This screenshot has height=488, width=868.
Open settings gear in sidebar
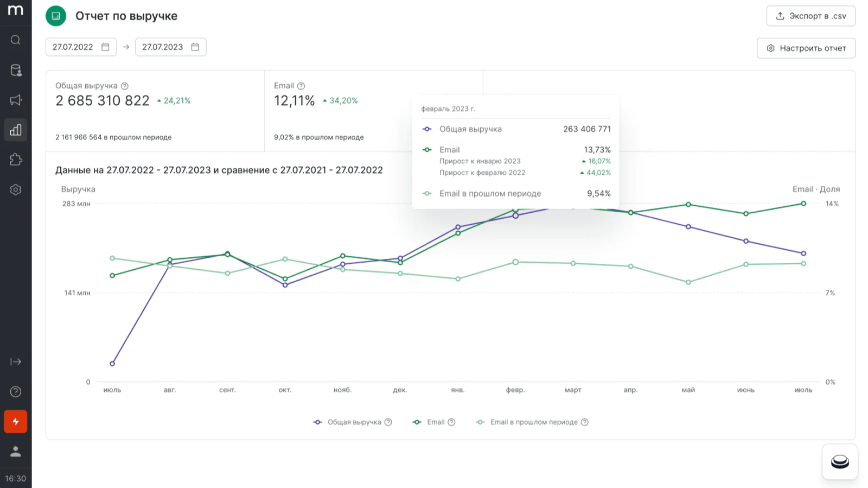coord(16,189)
